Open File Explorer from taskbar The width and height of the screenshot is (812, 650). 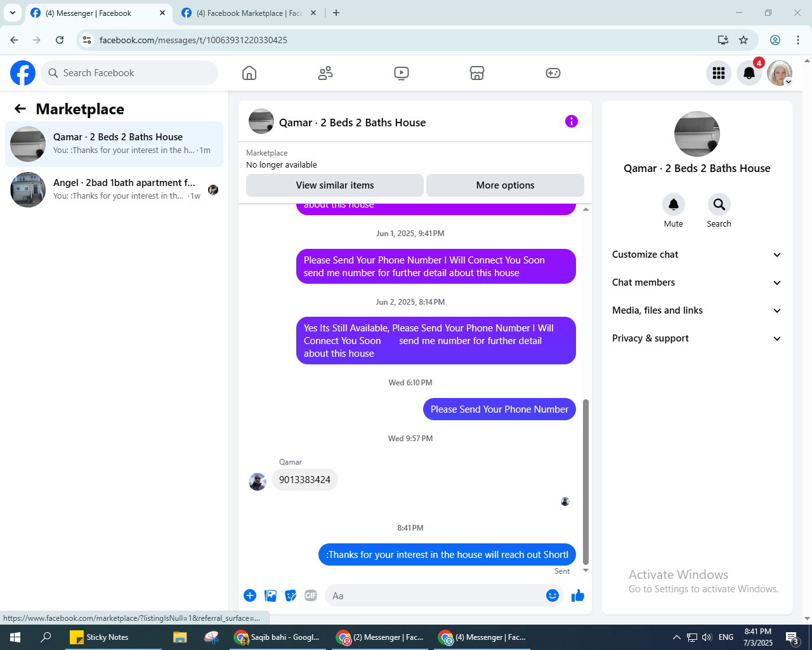180,637
